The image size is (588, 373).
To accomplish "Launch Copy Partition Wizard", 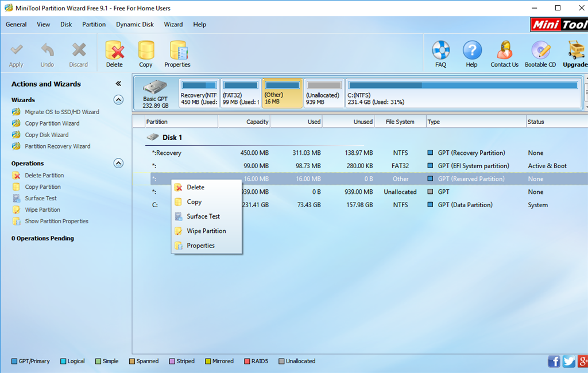I will (52, 123).
